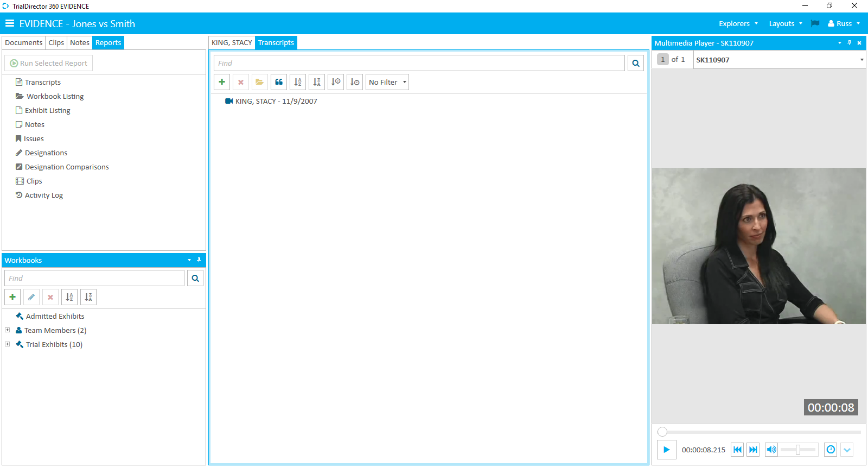Click the clock timecode icon in player

pos(831,450)
